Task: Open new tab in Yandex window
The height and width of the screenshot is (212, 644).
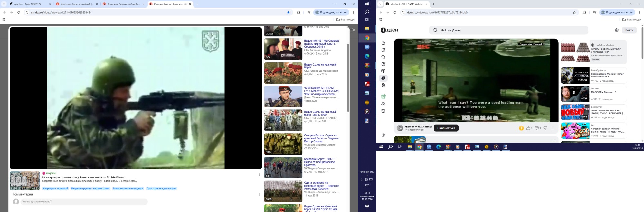Action: [x=197, y=4]
